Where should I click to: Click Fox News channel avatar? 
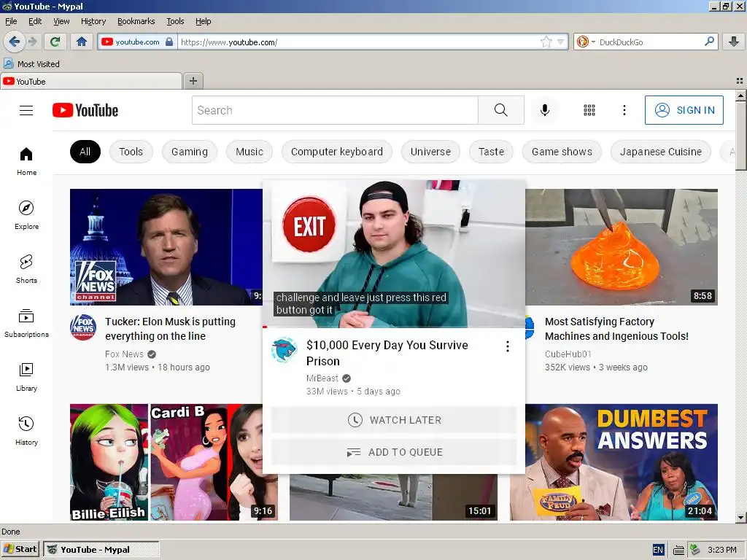coord(83,327)
